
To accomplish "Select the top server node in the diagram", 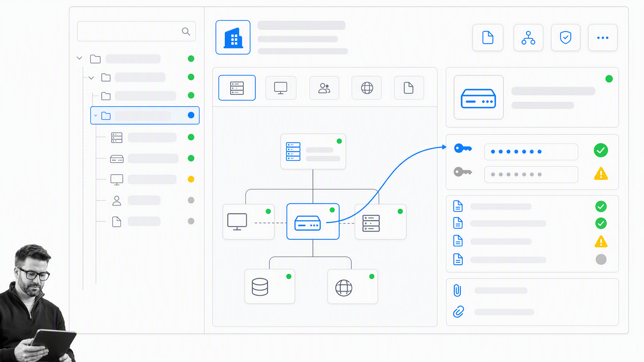I will coord(313,151).
